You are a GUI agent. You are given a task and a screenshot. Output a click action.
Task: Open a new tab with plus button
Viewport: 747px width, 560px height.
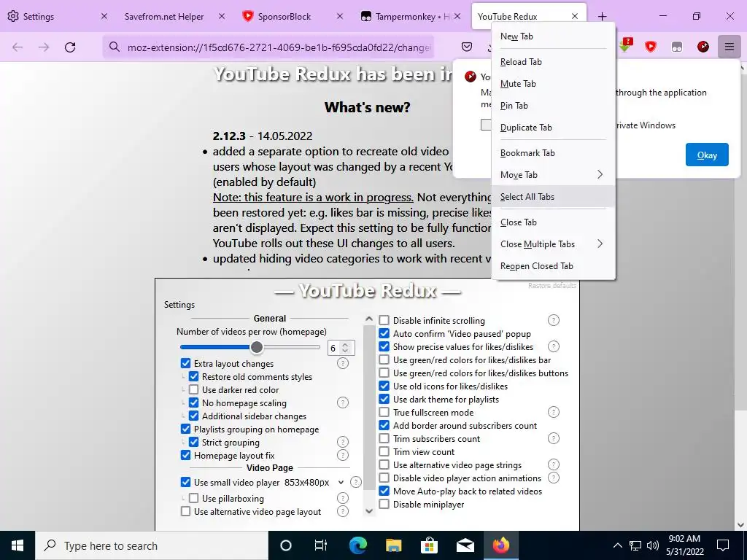pos(602,16)
